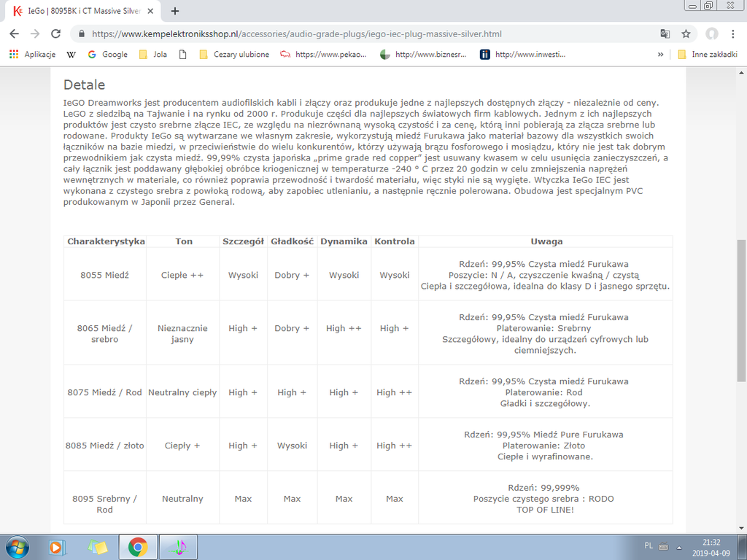Select the 8075 Miedź / Rod cell
Viewport: 747px width, 560px height.
tap(105, 392)
